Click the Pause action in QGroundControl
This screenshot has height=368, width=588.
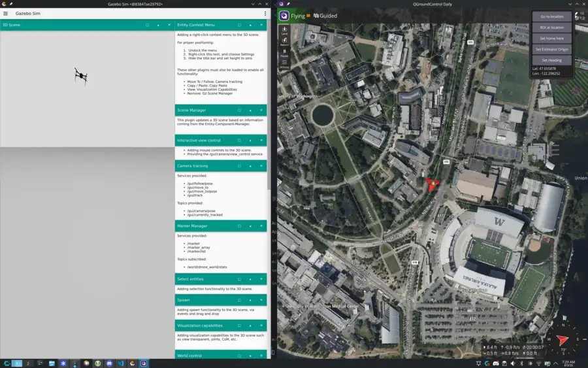click(x=284, y=53)
